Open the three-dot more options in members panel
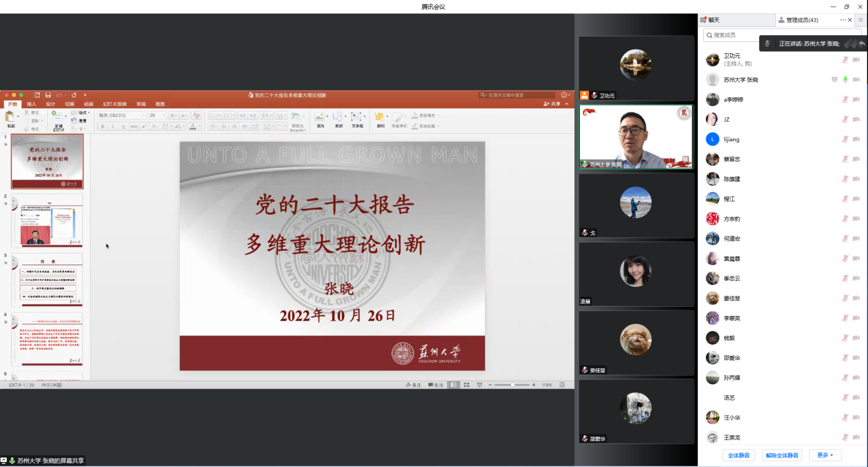This screenshot has height=467, width=868. pyautogui.click(x=842, y=20)
